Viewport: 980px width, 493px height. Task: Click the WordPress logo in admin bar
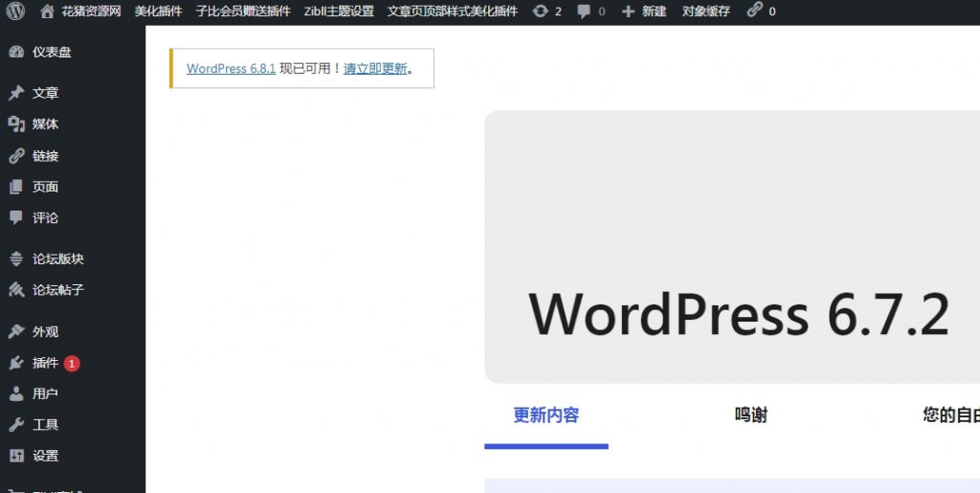(15, 11)
